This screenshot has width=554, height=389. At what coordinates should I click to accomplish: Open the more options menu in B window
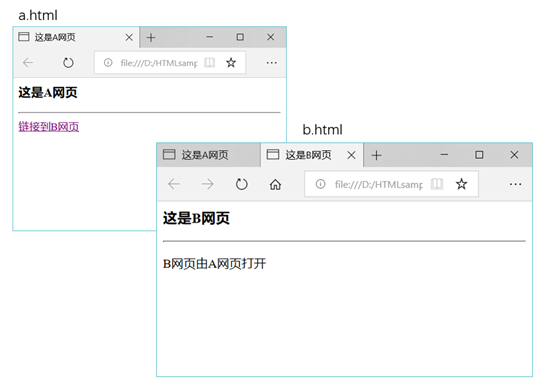pos(515,184)
